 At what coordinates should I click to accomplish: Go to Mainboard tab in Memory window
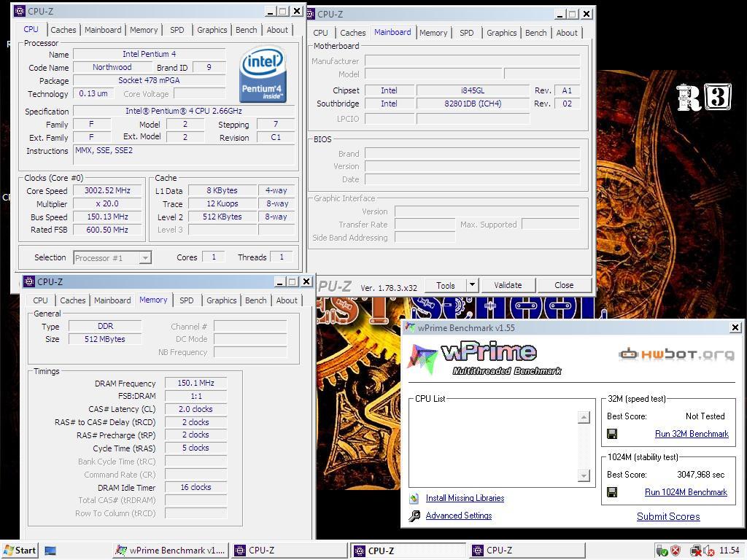[x=112, y=300]
